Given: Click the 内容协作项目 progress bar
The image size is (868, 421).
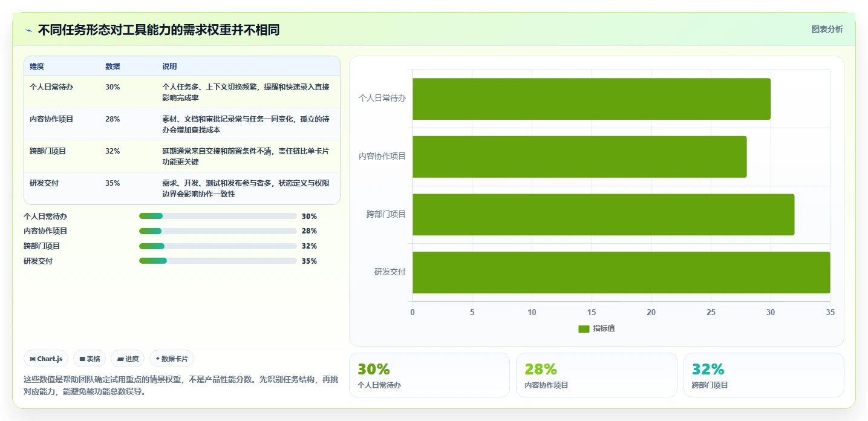Looking at the screenshot, I should pyautogui.click(x=218, y=231).
